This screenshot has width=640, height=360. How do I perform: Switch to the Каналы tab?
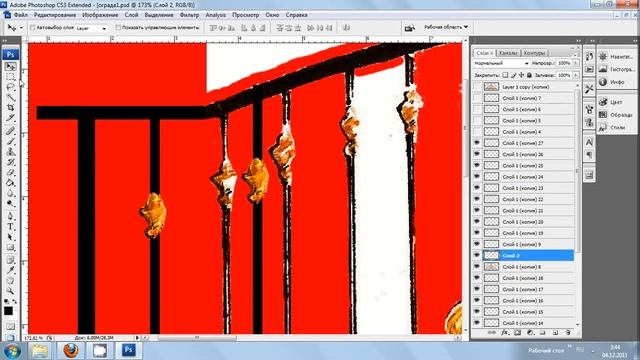[x=508, y=53]
